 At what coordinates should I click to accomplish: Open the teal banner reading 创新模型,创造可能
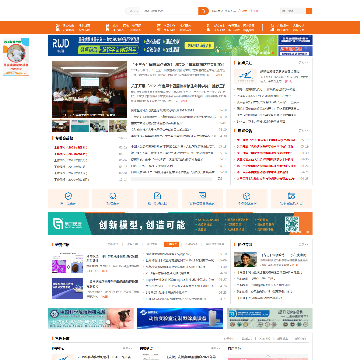pos(180,224)
